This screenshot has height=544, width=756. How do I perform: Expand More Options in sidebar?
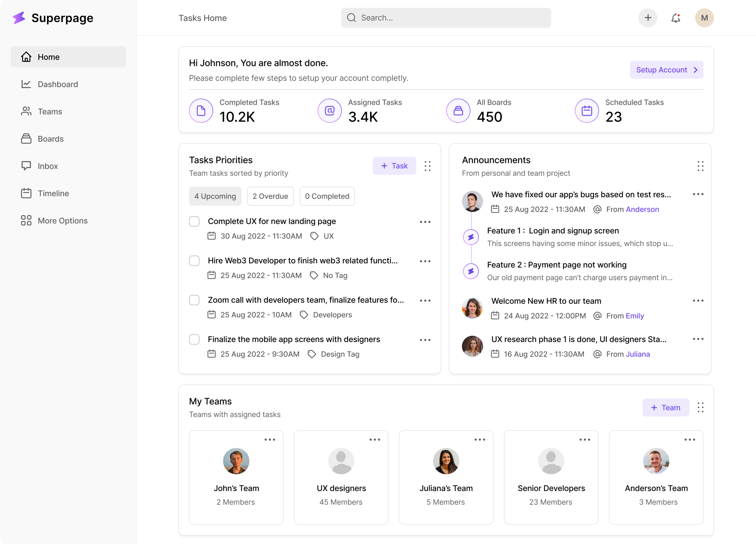[x=62, y=221]
